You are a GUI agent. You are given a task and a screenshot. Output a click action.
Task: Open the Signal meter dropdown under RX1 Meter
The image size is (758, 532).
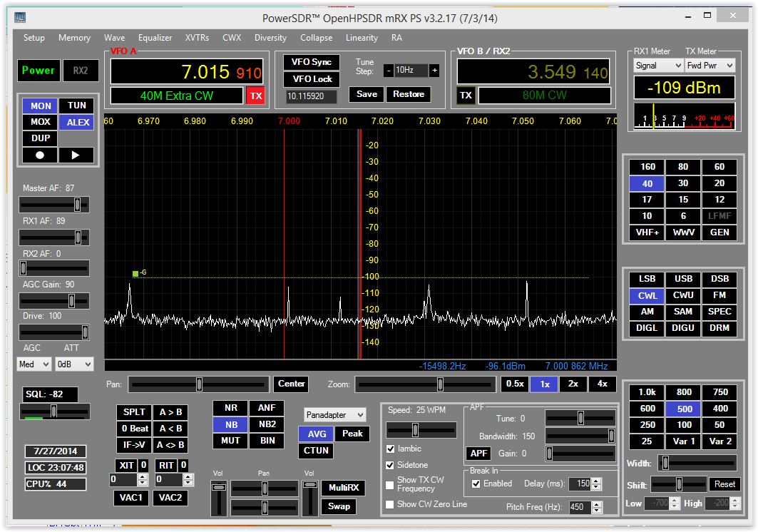coord(657,65)
